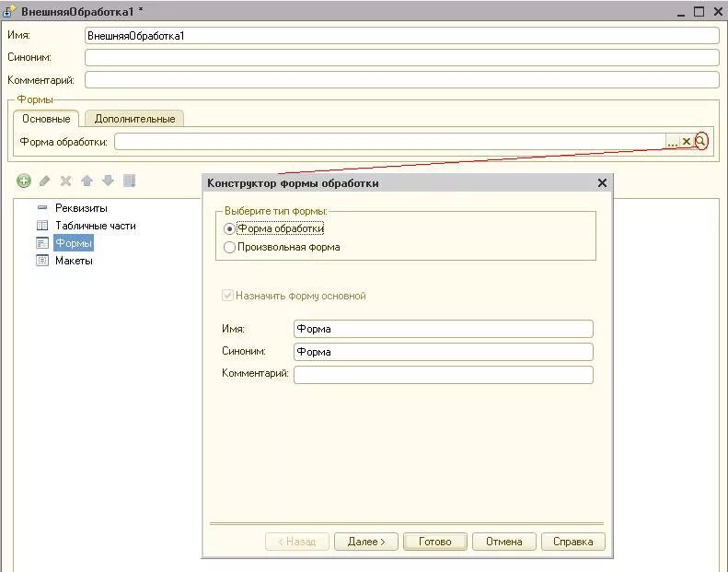Click the dialog Комментарий empty field
The width and height of the screenshot is (728, 572).
[444, 375]
